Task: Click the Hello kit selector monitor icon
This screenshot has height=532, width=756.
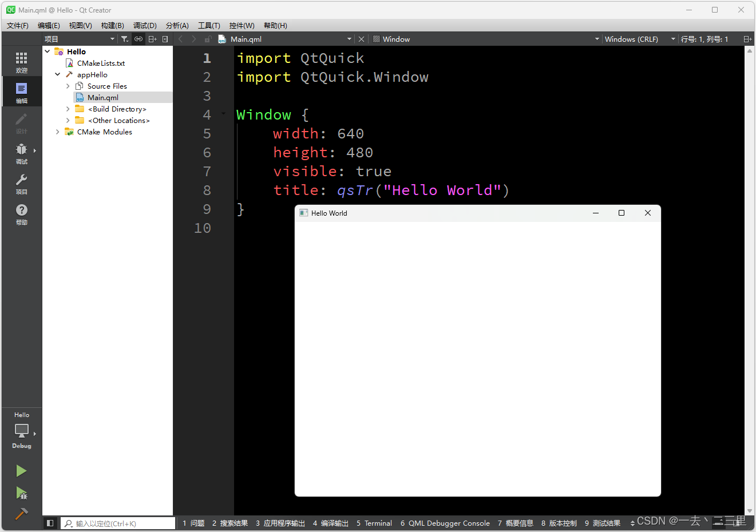Action: [x=22, y=430]
